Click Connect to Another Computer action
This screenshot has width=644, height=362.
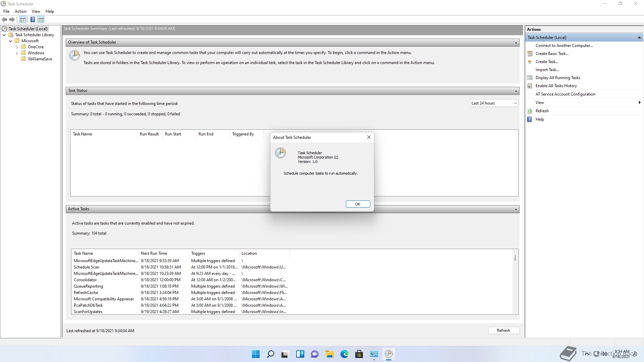point(564,46)
